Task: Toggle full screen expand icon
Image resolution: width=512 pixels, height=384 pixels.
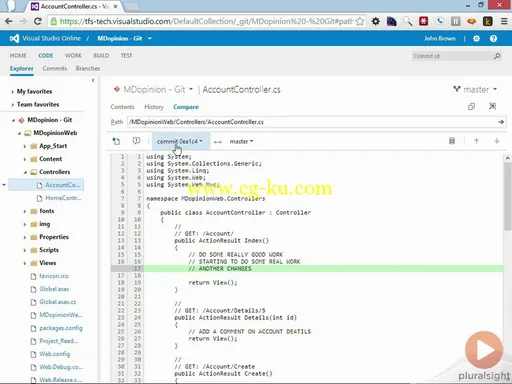Action: pyautogui.click(x=492, y=107)
